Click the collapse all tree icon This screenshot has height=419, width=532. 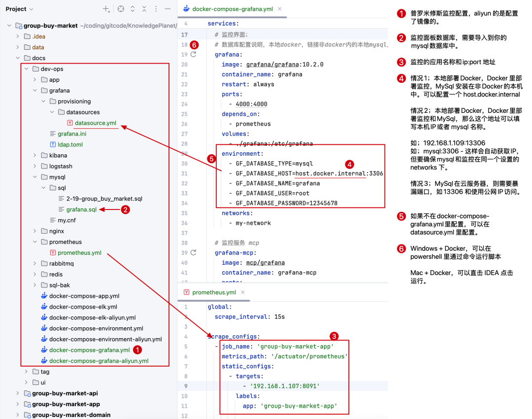[144, 9]
